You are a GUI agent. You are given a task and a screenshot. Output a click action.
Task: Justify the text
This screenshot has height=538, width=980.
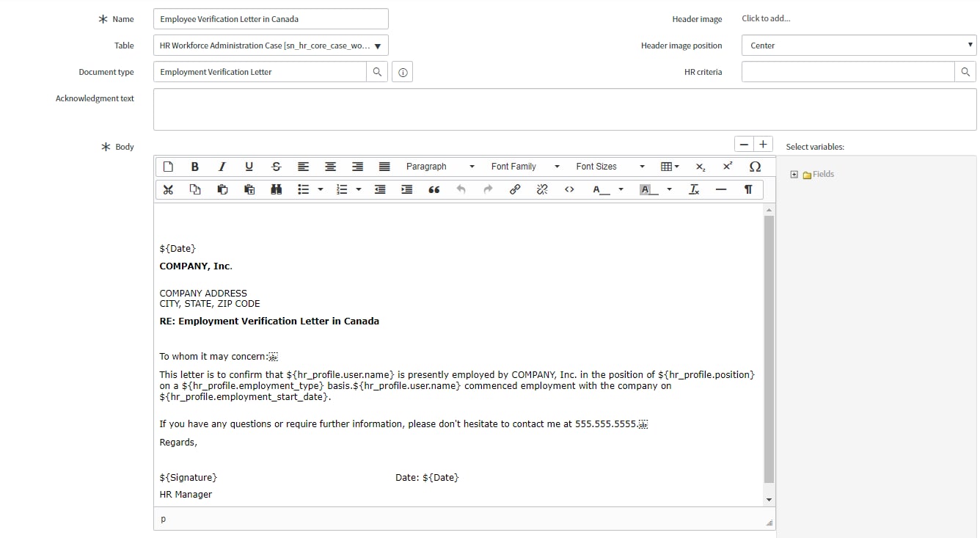tap(384, 167)
